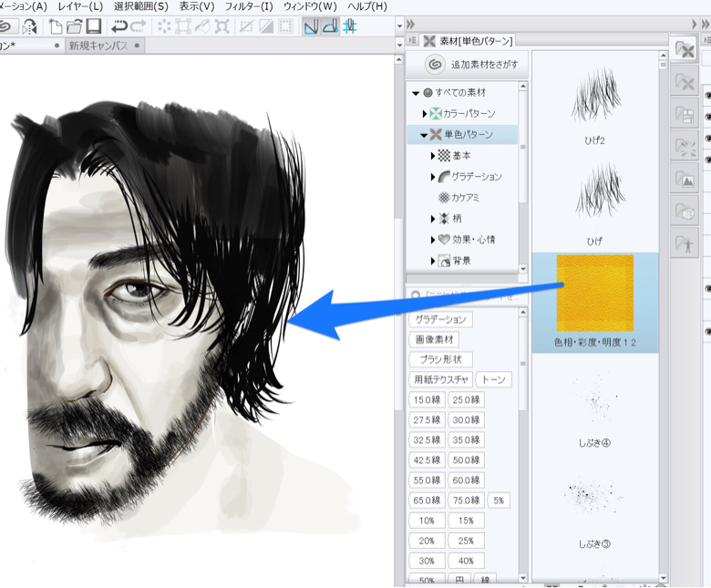Undo the last action
The image size is (711, 588).
coord(119,26)
